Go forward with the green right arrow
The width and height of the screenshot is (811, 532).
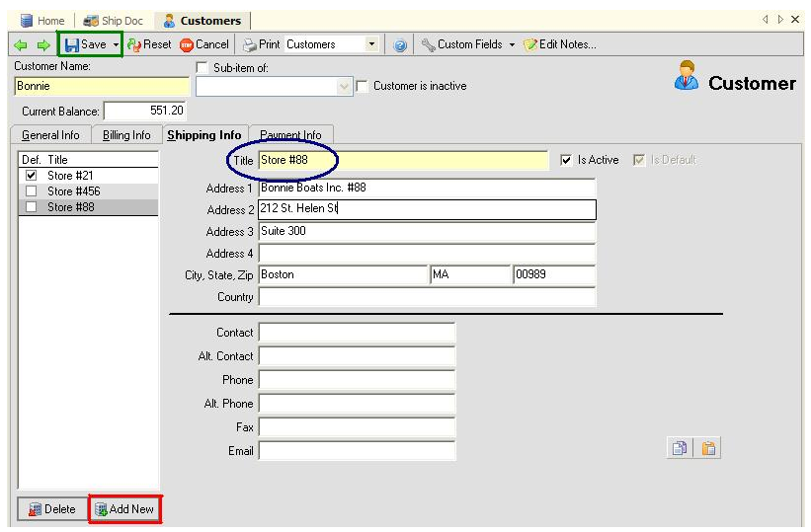click(43, 45)
